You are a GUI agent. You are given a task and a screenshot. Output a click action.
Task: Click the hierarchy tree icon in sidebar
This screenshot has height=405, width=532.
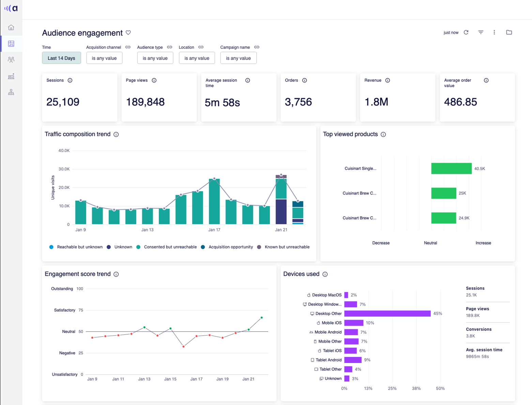[x=11, y=92]
